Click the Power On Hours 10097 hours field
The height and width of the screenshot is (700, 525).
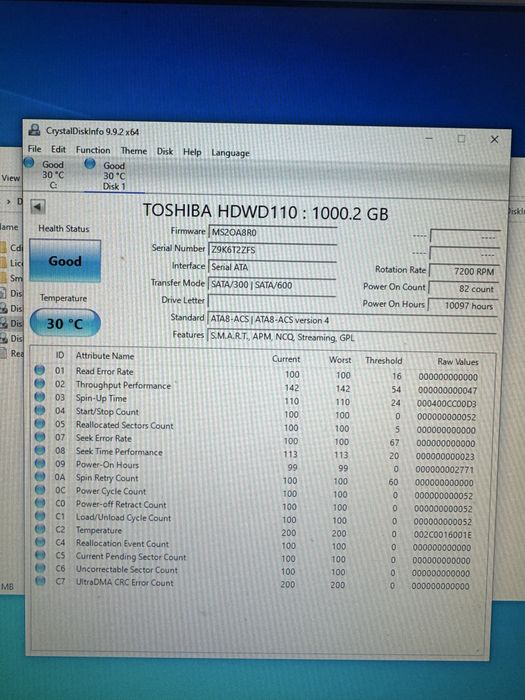point(463,306)
